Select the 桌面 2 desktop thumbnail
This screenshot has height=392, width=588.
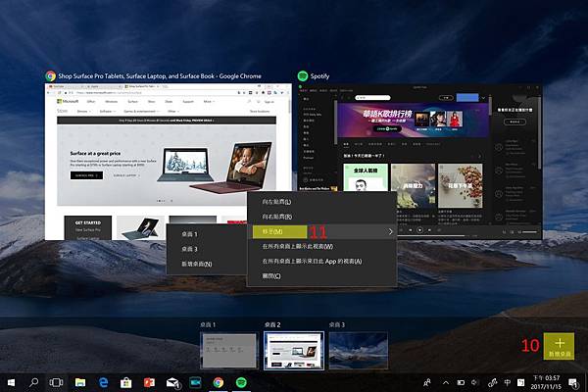(294, 351)
